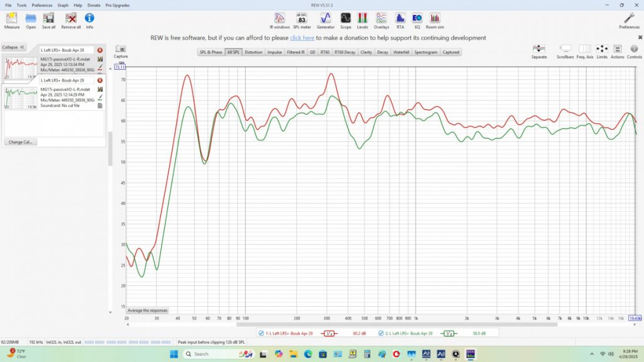The height and width of the screenshot is (362, 644).
Task: Open the File menu
Action: (x=8, y=5)
